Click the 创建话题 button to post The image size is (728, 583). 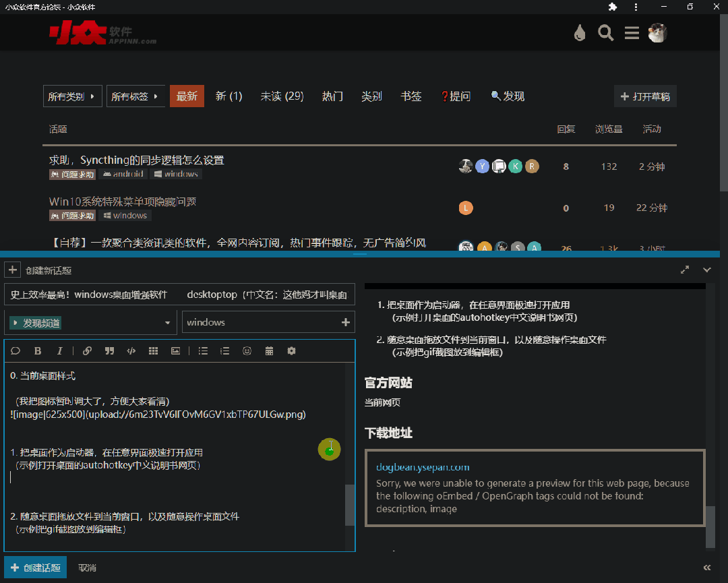[x=35, y=567]
